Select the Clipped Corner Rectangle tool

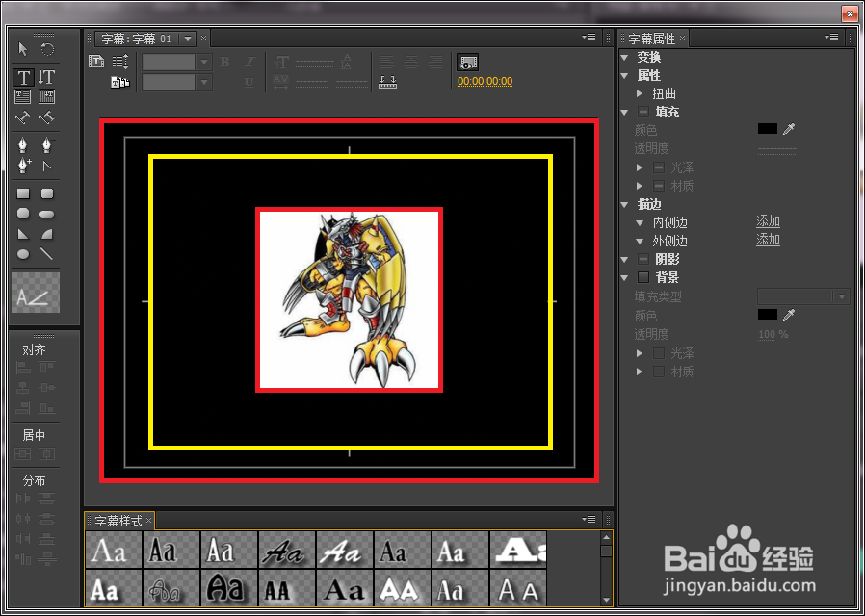point(23,214)
